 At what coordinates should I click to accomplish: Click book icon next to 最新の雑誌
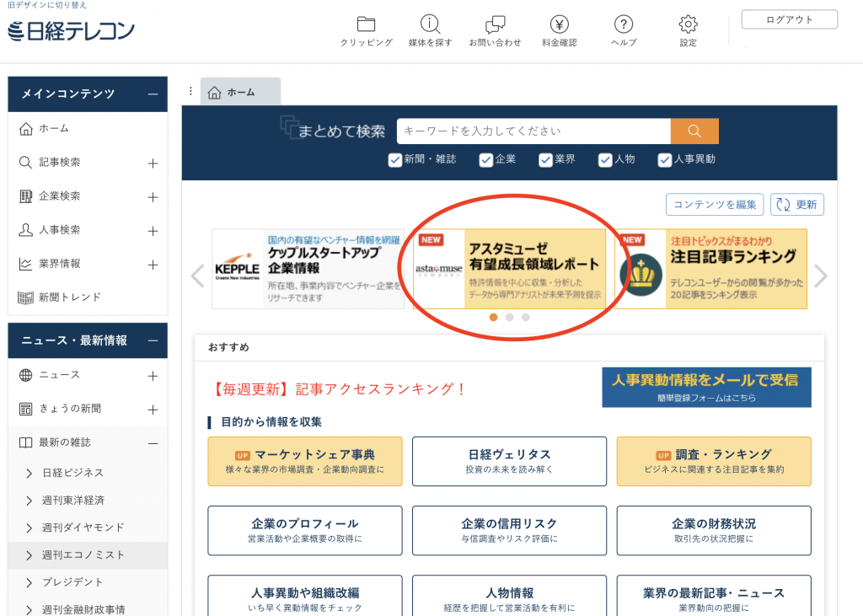tap(25, 442)
